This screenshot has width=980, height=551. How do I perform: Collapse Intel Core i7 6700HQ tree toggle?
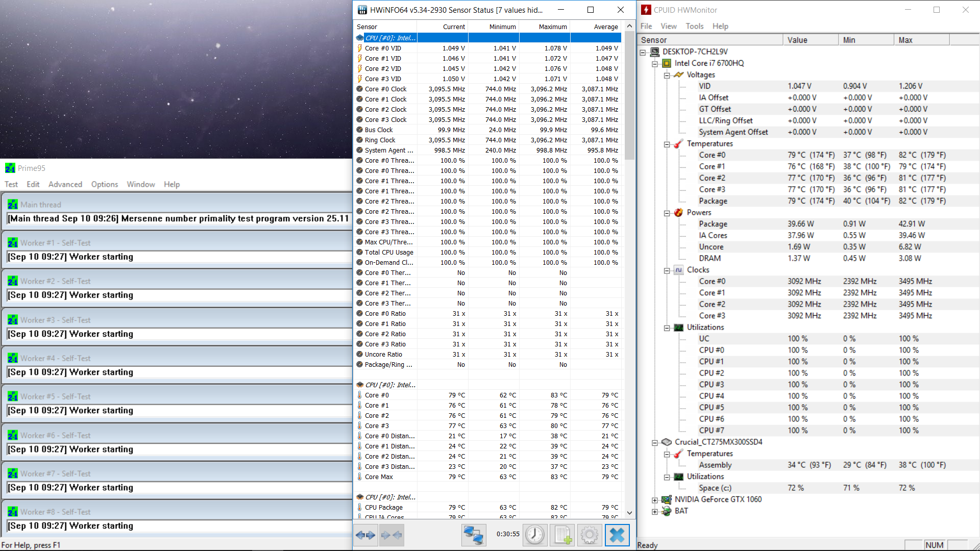(x=654, y=64)
